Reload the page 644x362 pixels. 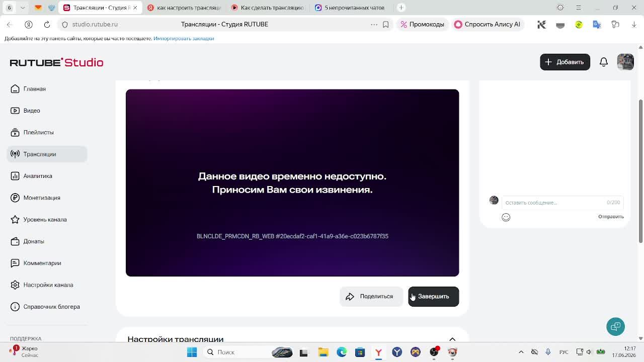click(x=47, y=24)
